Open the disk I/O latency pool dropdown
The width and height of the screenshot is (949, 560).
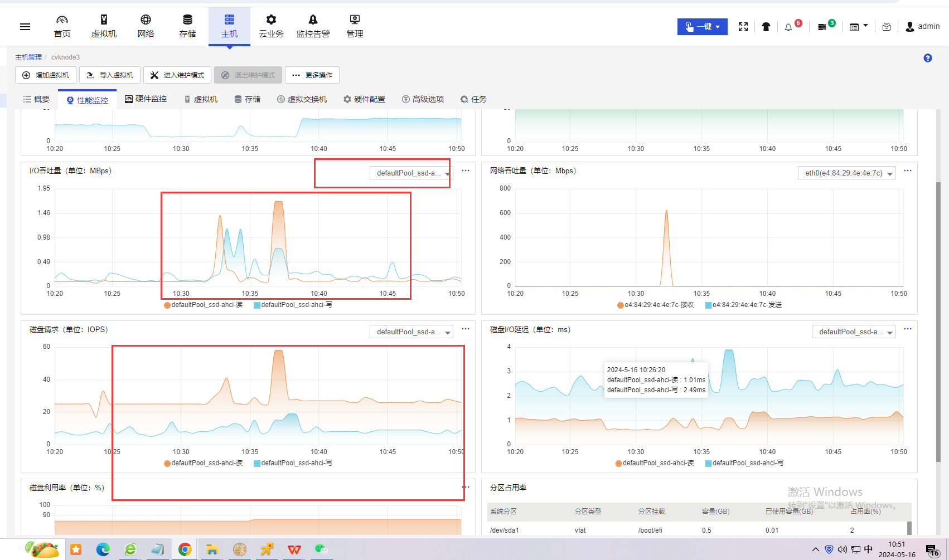click(x=853, y=332)
